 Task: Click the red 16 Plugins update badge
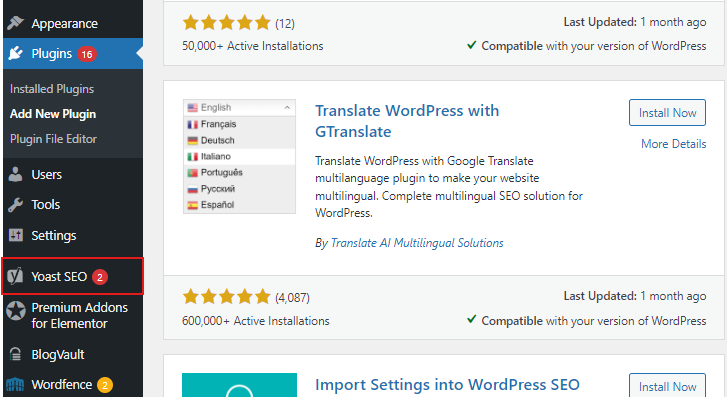coord(87,54)
